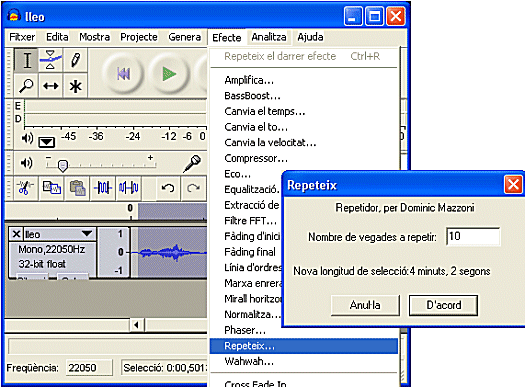The image size is (525, 387).
Task: Close the lleo track with X
Action: (16, 234)
